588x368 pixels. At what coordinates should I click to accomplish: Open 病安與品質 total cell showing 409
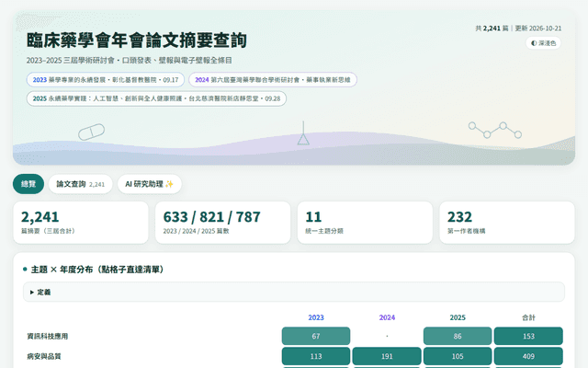528,356
